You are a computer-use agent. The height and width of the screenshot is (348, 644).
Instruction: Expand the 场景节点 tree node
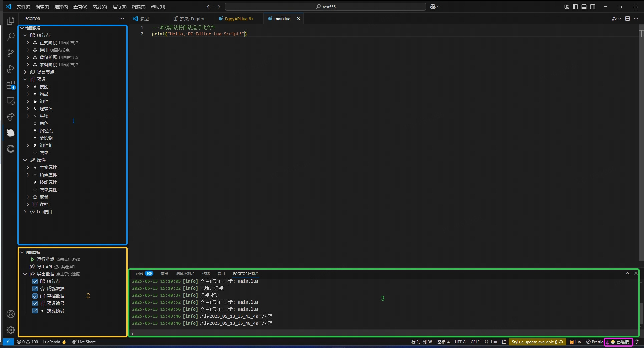point(25,72)
